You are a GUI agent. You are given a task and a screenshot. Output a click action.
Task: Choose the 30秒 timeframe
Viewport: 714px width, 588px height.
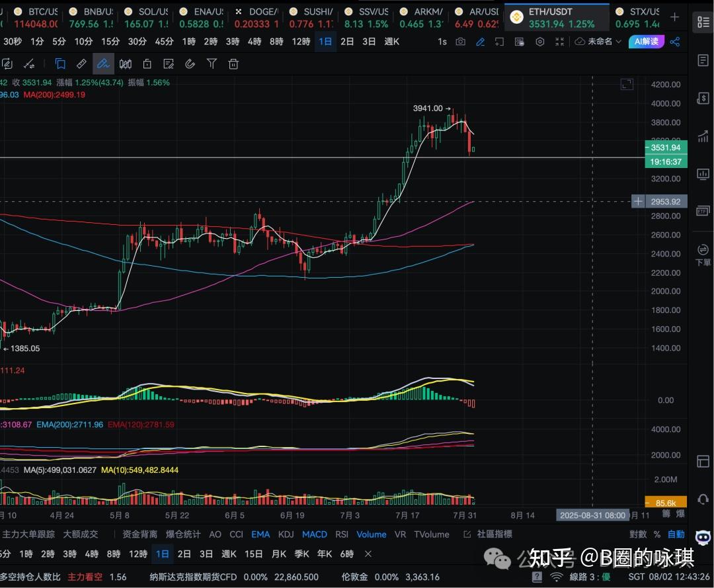pyautogui.click(x=13, y=42)
